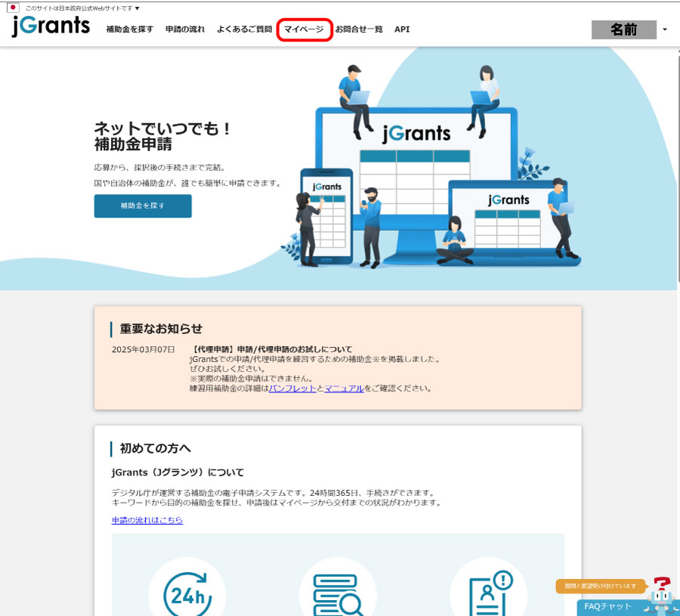
Task: Click the notice date 2025年03月07日
Action: pos(143,349)
